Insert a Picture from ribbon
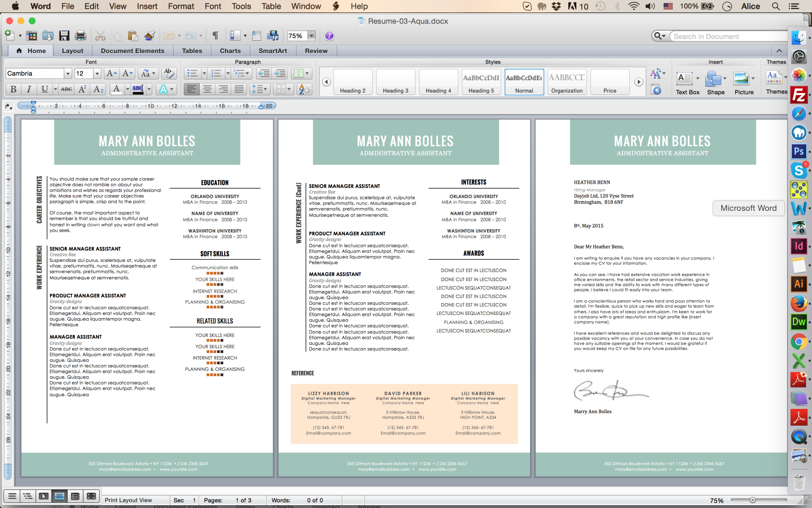Screen dimensions: 812x508 [x=744, y=83]
